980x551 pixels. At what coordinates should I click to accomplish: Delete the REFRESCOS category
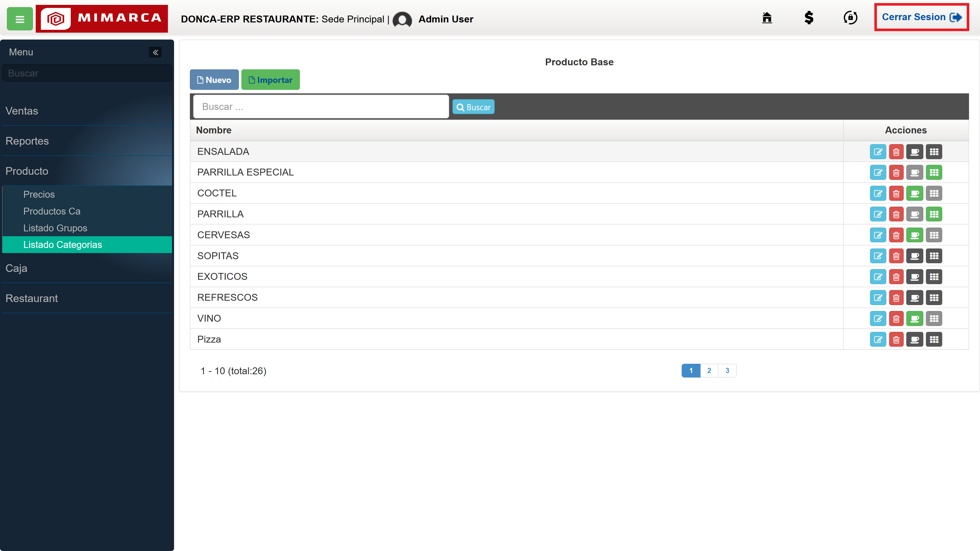[896, 298]
